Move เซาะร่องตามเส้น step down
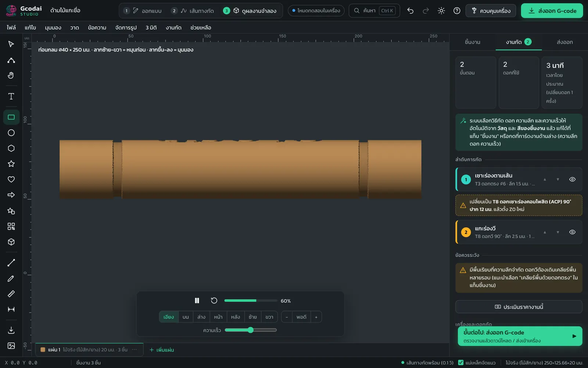Image resolution: width=588 pixels, height=368 pixels. [558, 179]
